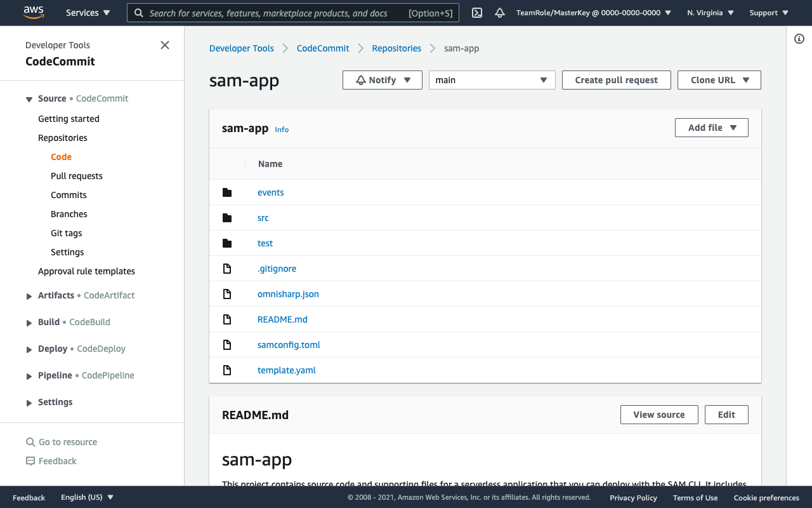Click the folder icon next to events
The width and height of the screenshot is (812, 508).
[227, 192]
